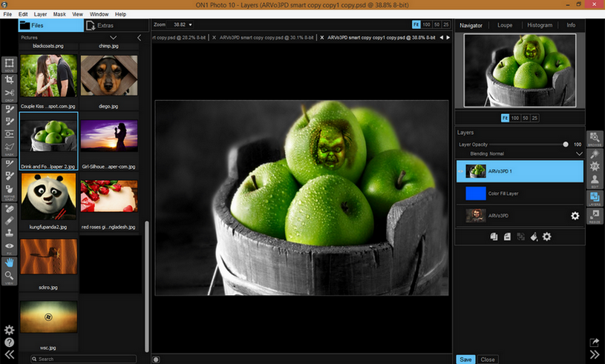Toggle the preview circle below canvas

point(156,360)
